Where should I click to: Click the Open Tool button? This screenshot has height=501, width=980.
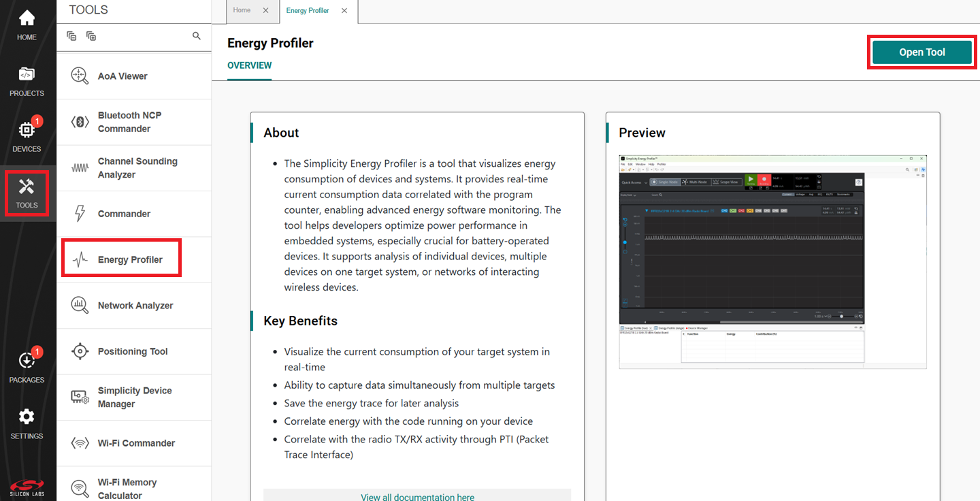coord(921,52)
